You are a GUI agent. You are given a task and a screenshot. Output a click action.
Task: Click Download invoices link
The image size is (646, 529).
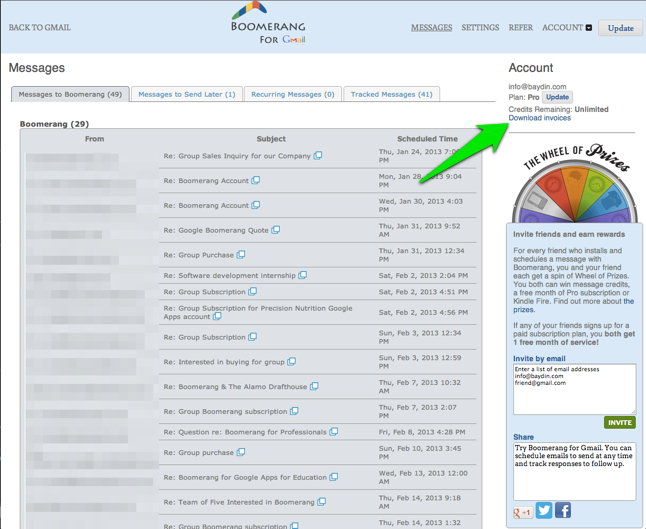tap(539, 118)
